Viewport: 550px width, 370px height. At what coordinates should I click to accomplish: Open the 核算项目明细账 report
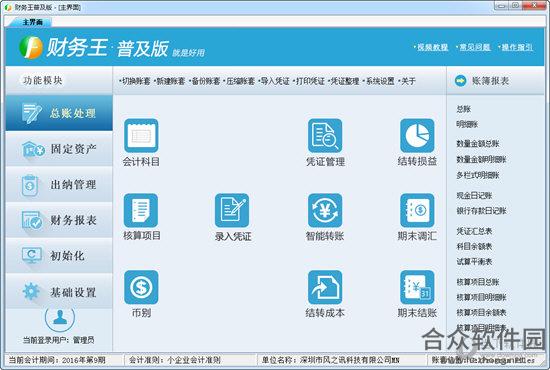click(x=481, y=297)
